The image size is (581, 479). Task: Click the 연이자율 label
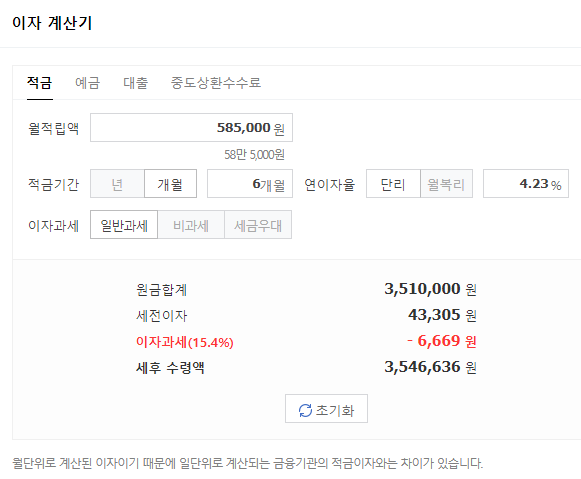[x=329, y=184]
